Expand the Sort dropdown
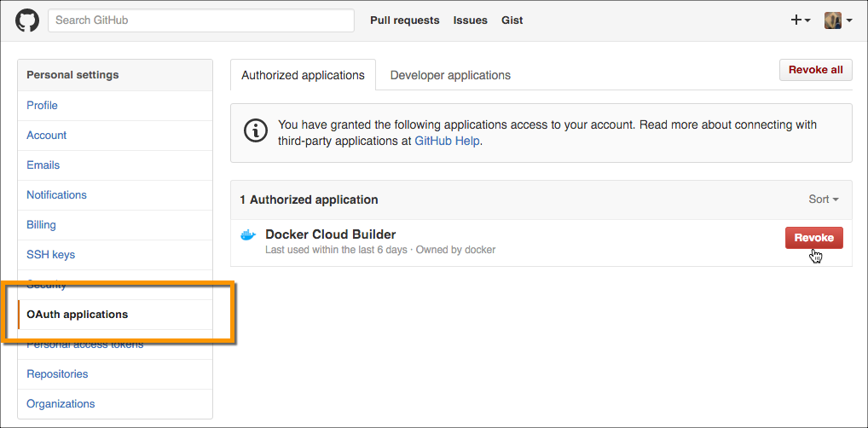The image size is (868, 428). coord(823,200)
